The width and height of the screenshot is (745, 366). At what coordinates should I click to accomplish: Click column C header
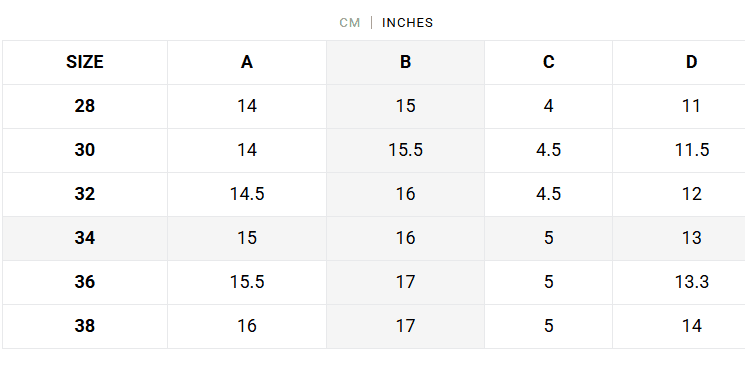548,62
